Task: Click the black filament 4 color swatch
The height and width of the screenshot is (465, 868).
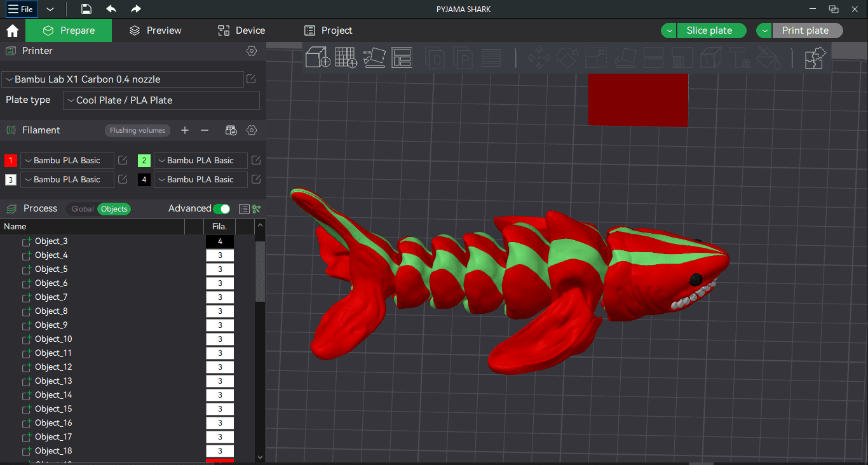Action: [144, 180]
